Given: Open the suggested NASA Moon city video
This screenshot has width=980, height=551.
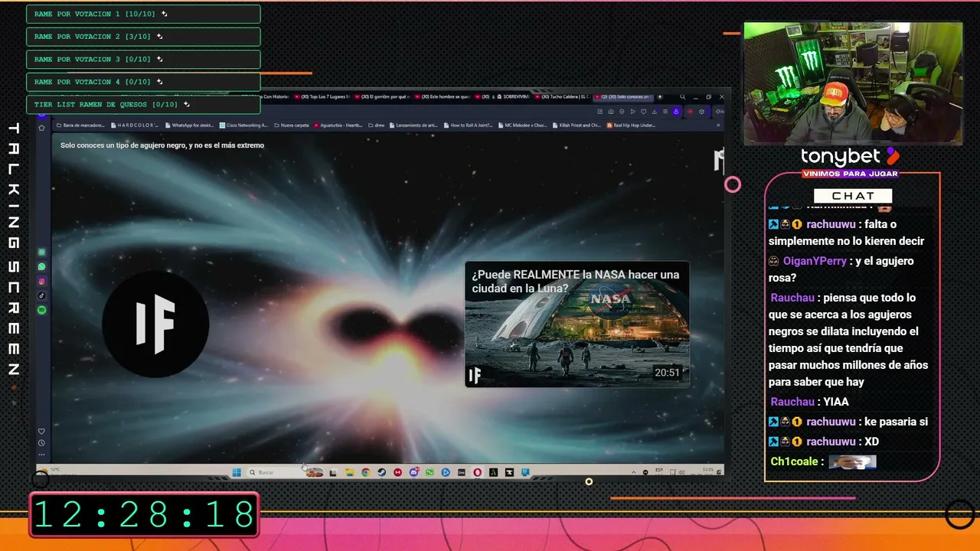Looking at the screenshot, I should [x=577, y=324].
